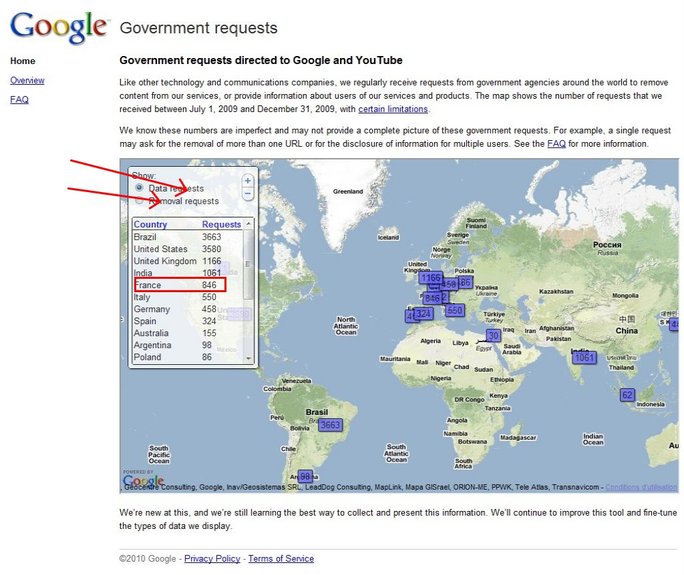Click the 86 marker on Poland
The image size is (684, 575).
(465, 282)
